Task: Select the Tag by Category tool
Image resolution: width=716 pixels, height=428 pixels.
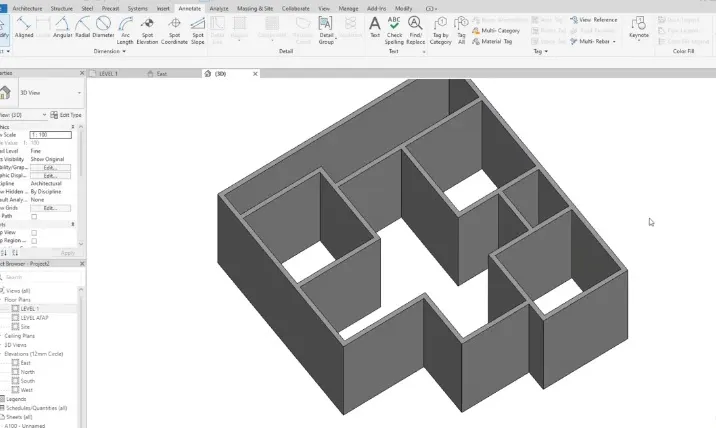Action: pyautogui.click(x=440, y=28)
